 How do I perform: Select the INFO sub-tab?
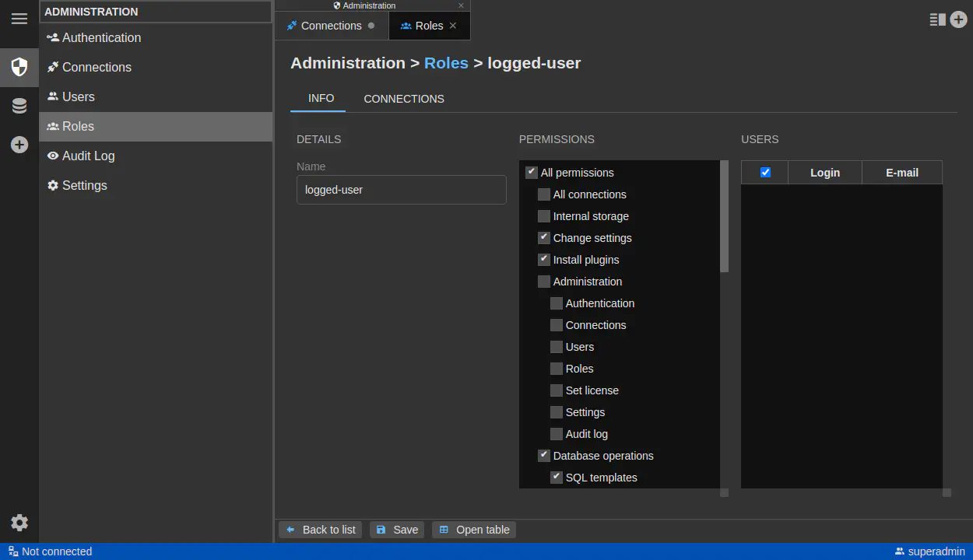(321, 99)
